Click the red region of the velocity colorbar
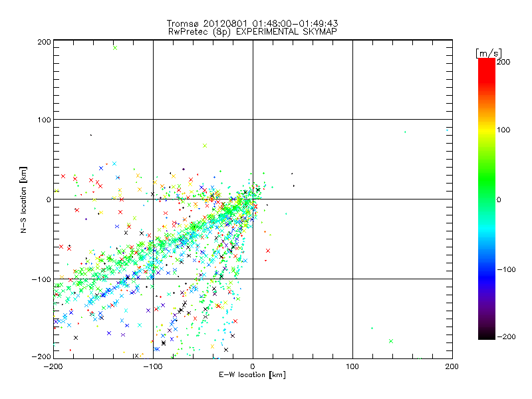The image size is (532, 399). tap(487, 70)
